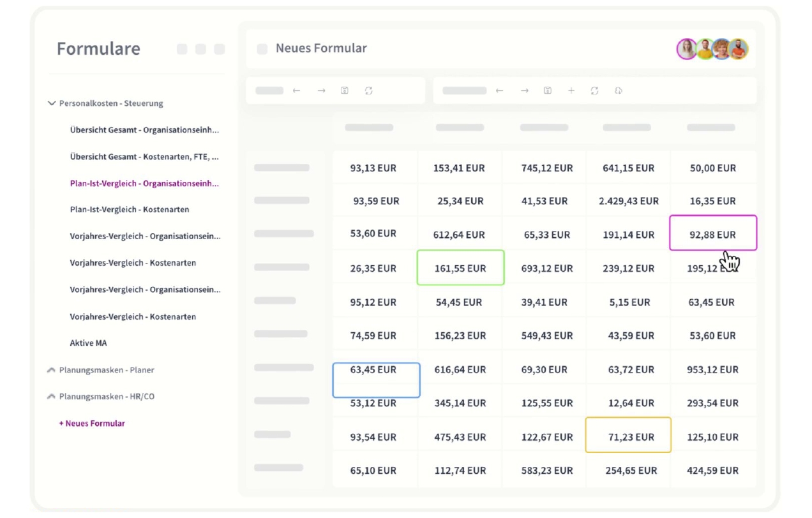Collapse the Personalkosten - Steuerung group
The height and width of the screenshot is (518, 812).
click(52, 103)
